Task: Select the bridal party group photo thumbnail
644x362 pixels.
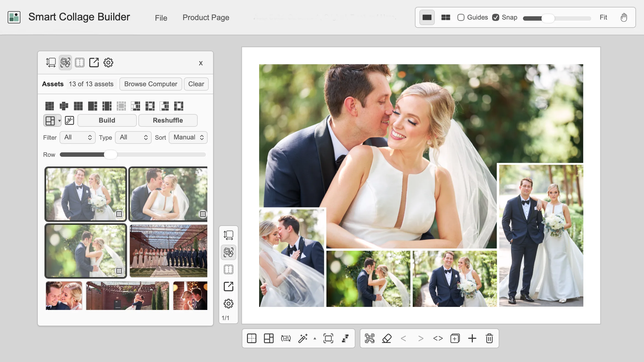Action: pos(168,251)
